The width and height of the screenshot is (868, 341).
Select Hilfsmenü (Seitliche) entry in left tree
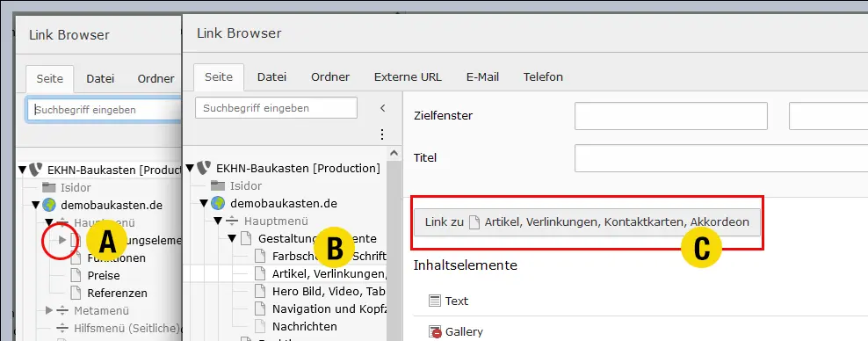point(127,329)
